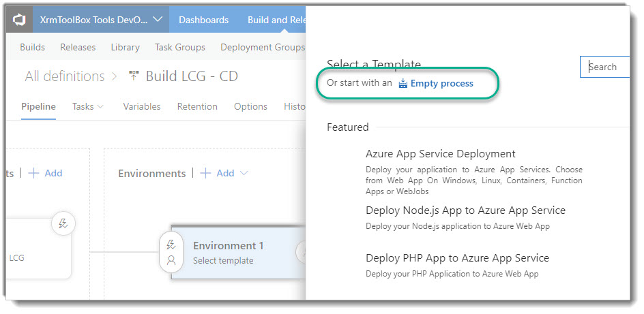Click the release definition icon beside Build LCG - CD
This screenshot has height=314, width=644.
(x=134, y=76)
